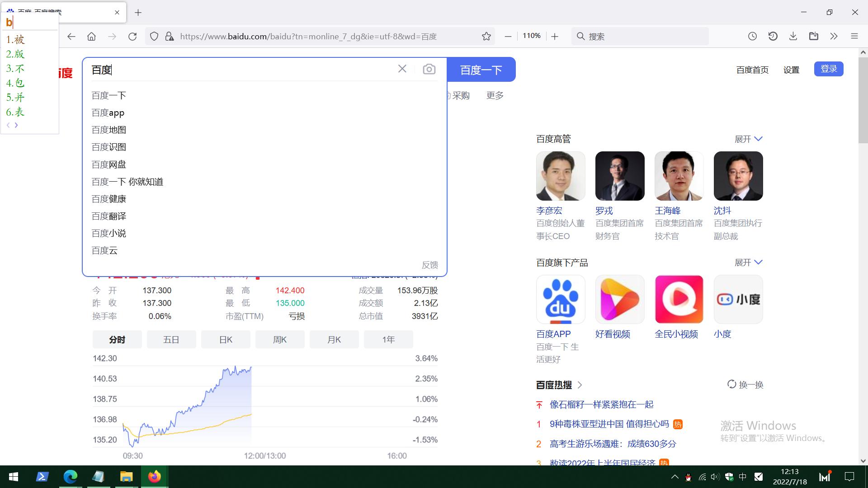The image size is (868, 488).
Task: Expand 百度高管 section with 展开
Action: [x=749, y=139]
